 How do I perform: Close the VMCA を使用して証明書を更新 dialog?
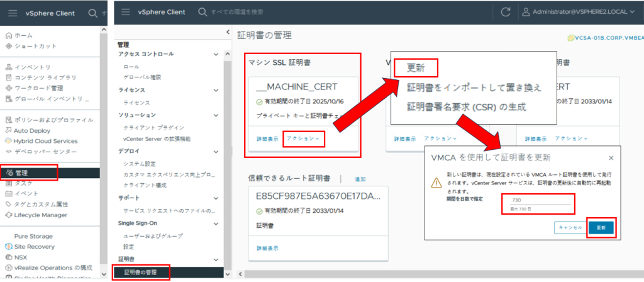click(611, 158)
